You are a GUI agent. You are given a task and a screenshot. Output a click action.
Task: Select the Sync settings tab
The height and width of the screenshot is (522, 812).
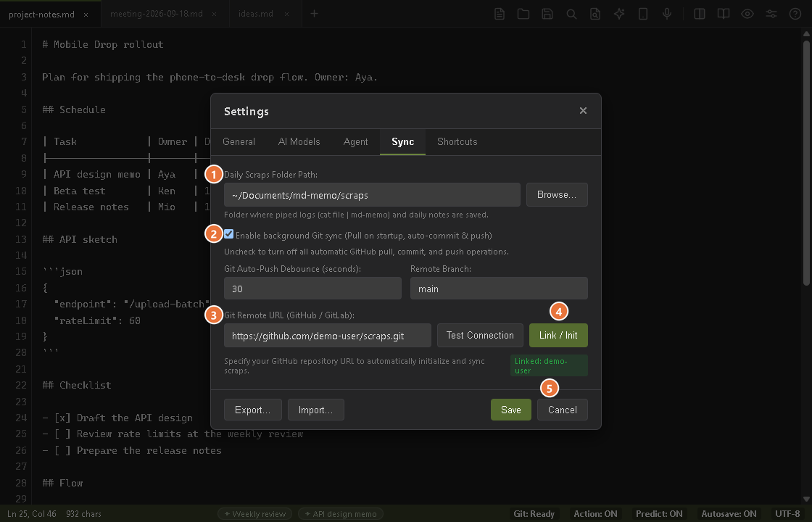coord(402,142)
